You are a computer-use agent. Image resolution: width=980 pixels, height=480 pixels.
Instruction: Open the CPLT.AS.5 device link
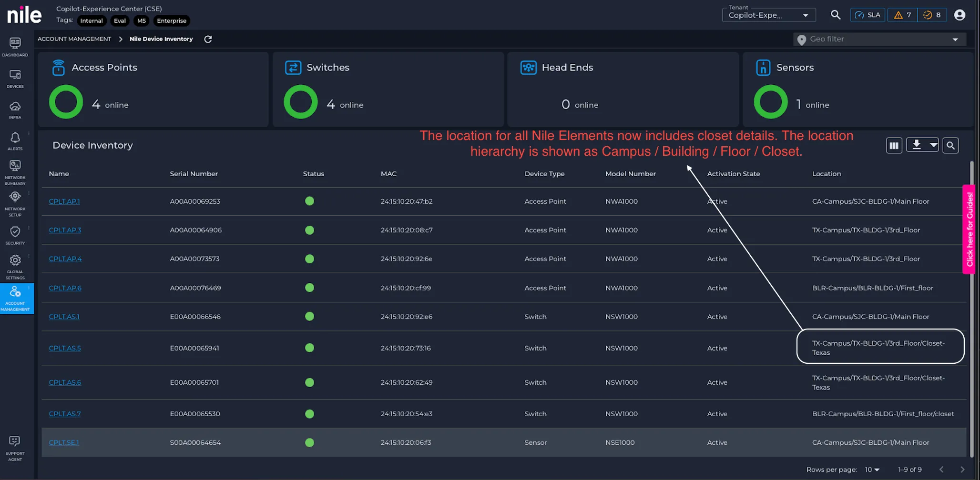(65, 348)
